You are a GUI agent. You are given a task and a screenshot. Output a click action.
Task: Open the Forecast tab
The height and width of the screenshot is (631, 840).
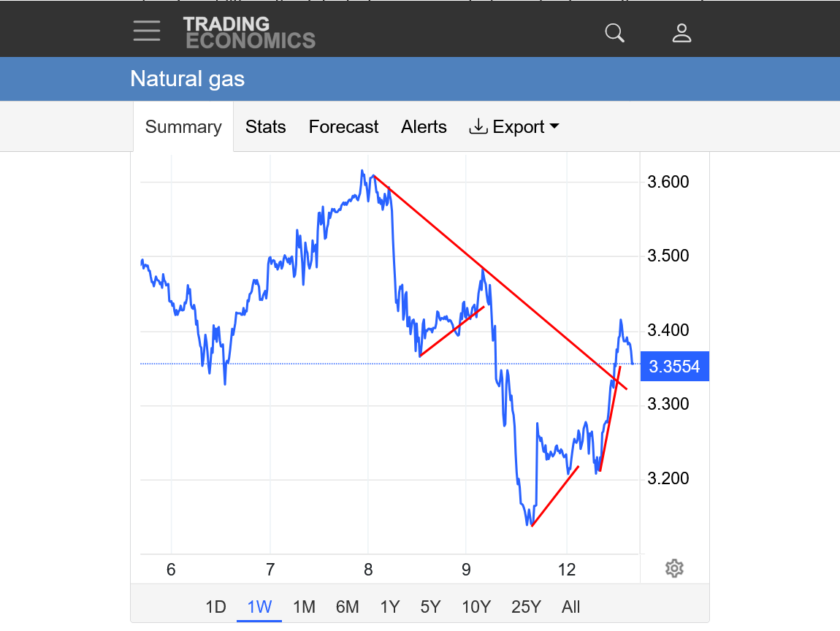[x=343, y=127]
